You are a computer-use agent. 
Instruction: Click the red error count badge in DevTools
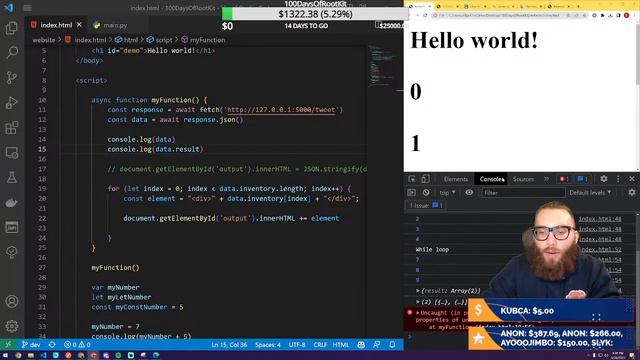tap(564, 179)
